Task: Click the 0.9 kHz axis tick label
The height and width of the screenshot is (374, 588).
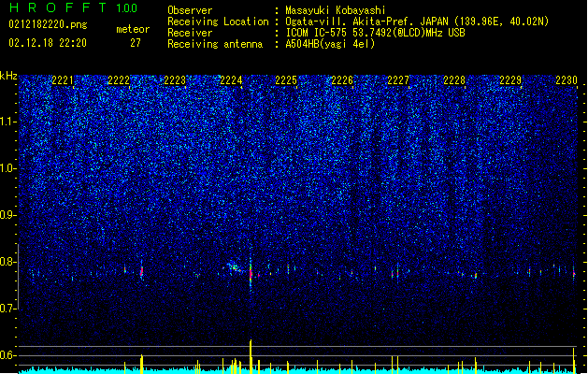Action: coord(8,215)
